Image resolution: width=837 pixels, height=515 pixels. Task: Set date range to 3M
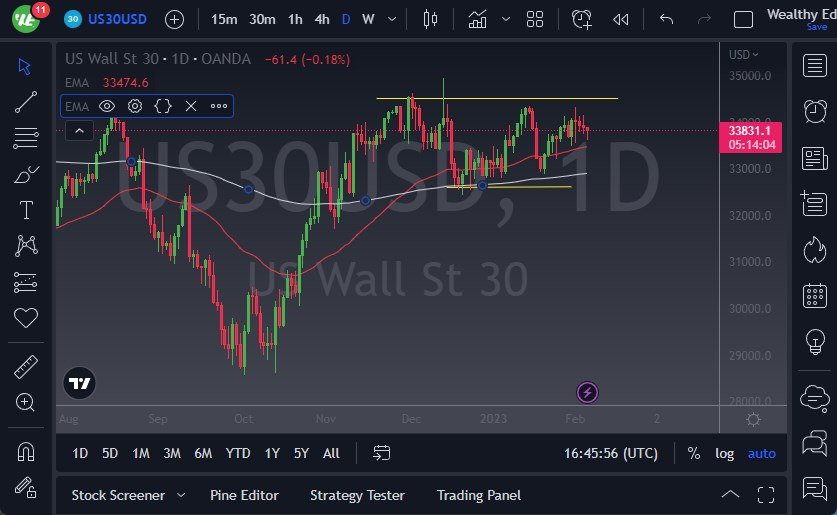[x=172, y=454]
